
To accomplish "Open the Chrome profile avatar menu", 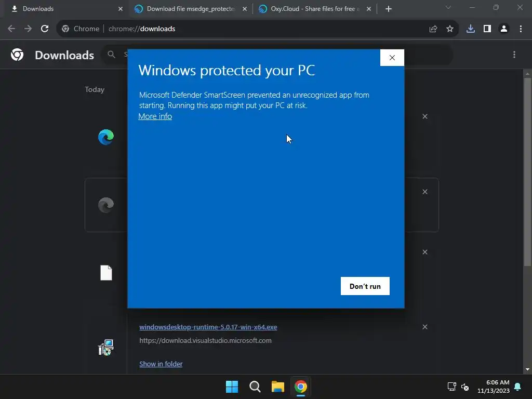I will coord(504,29).
